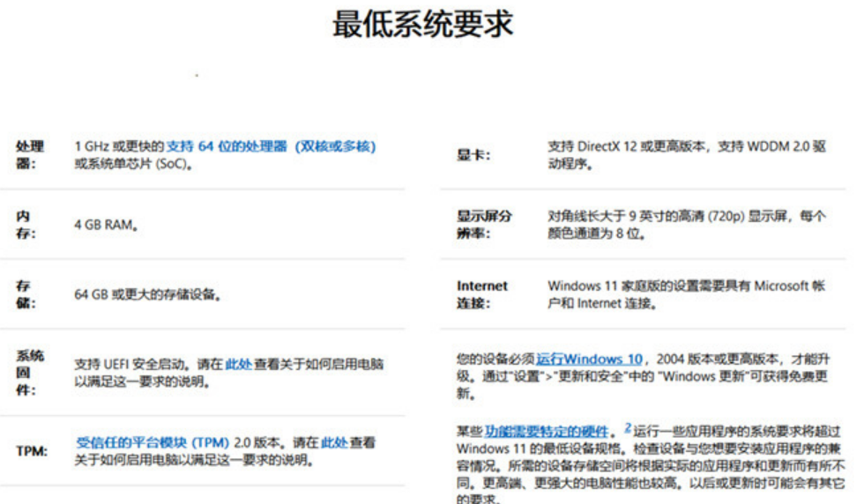
Task: Click the 系统固件 row label
Action: pyautogui.click(x=29, y=372)
